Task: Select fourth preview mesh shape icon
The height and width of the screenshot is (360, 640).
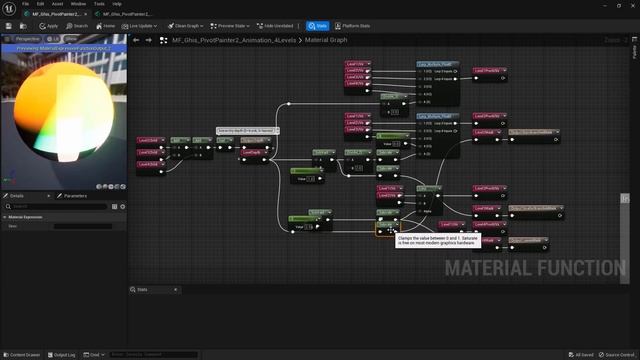Action: pyautogui.click(x=117, y=187)
